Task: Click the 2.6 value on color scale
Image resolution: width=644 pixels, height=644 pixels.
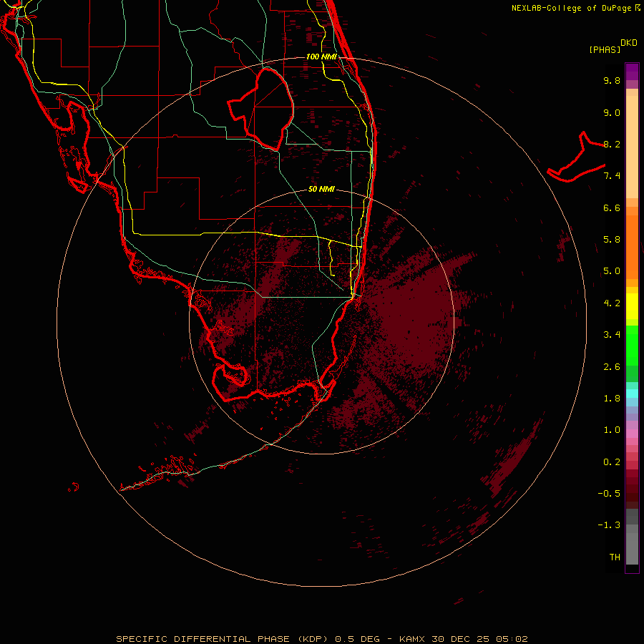Action: [x=612, y=367]
